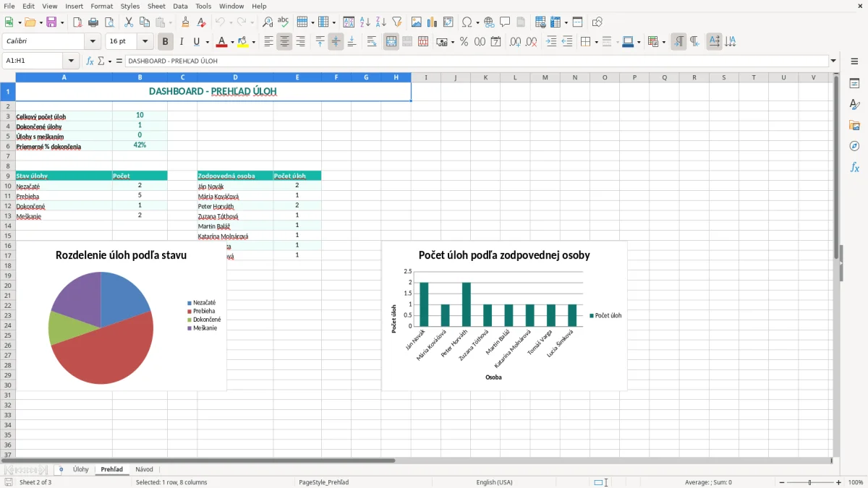Viewport: 868px width, 488px height.
Task: Click the Copy icon
Action: coord(145,22)
